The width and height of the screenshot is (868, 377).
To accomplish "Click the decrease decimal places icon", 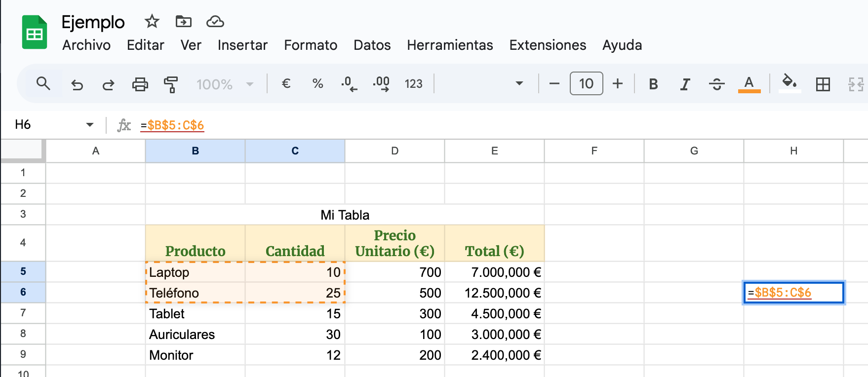I will point(349,84).
